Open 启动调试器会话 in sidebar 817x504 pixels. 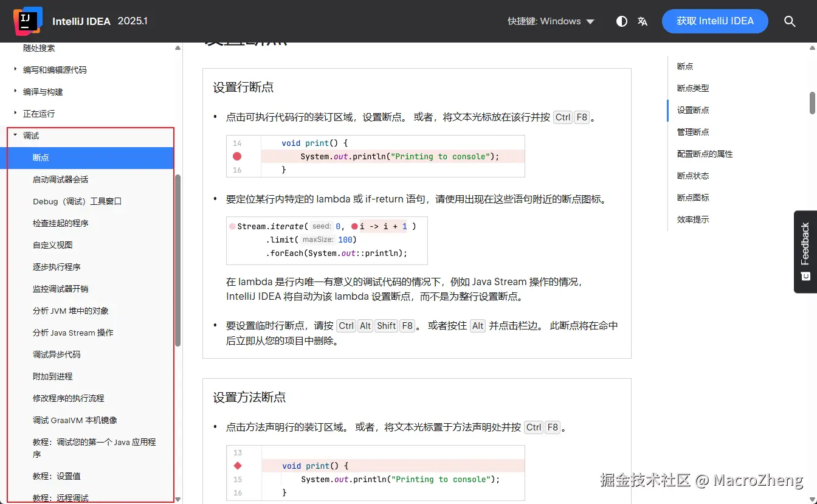(60, 179)
